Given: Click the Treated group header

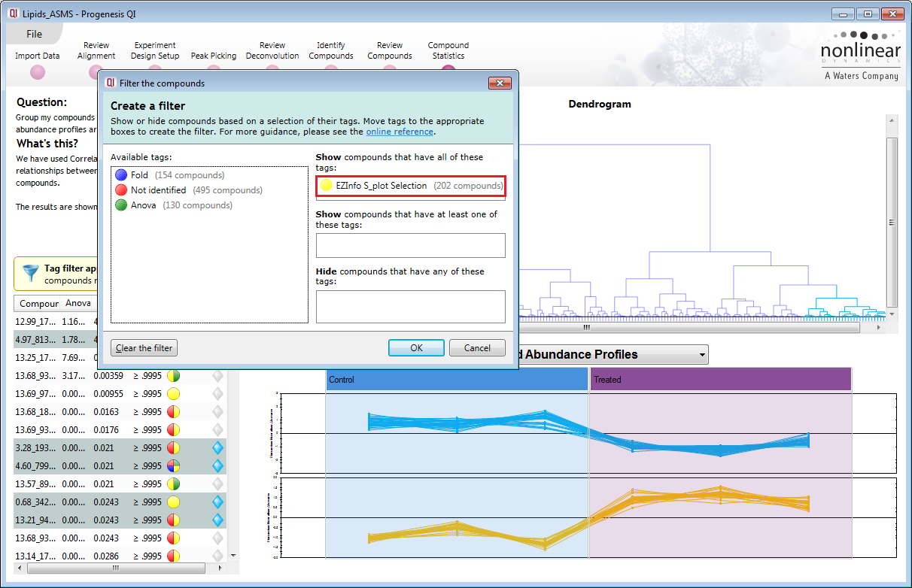Looking at the screenshot, I should point(720,380).
